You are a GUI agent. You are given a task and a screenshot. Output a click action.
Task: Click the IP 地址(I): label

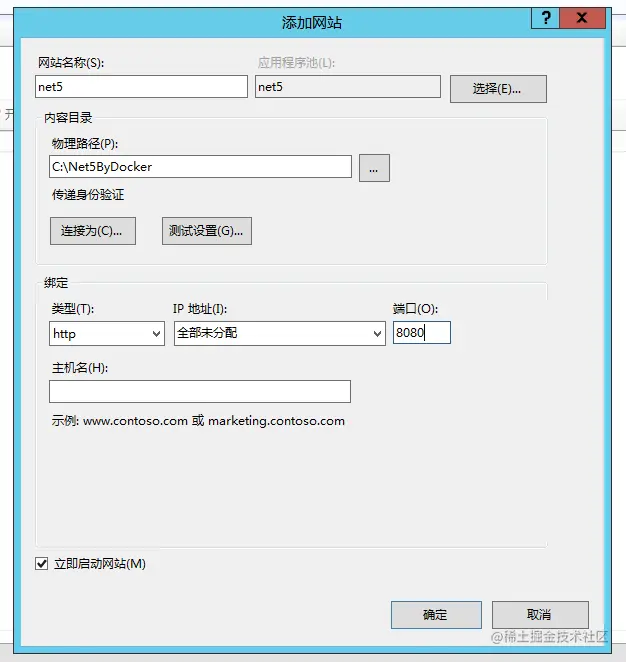pyautogui.click(x=200, y=309)
